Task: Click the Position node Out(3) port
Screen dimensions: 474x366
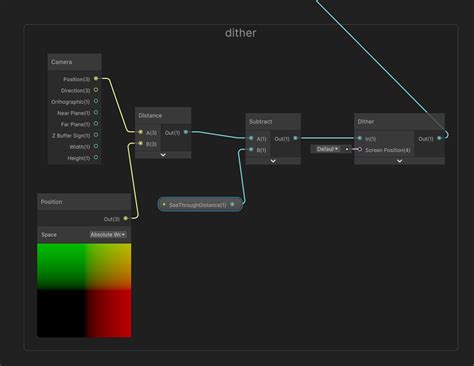Action: click(x=126, y=219)
